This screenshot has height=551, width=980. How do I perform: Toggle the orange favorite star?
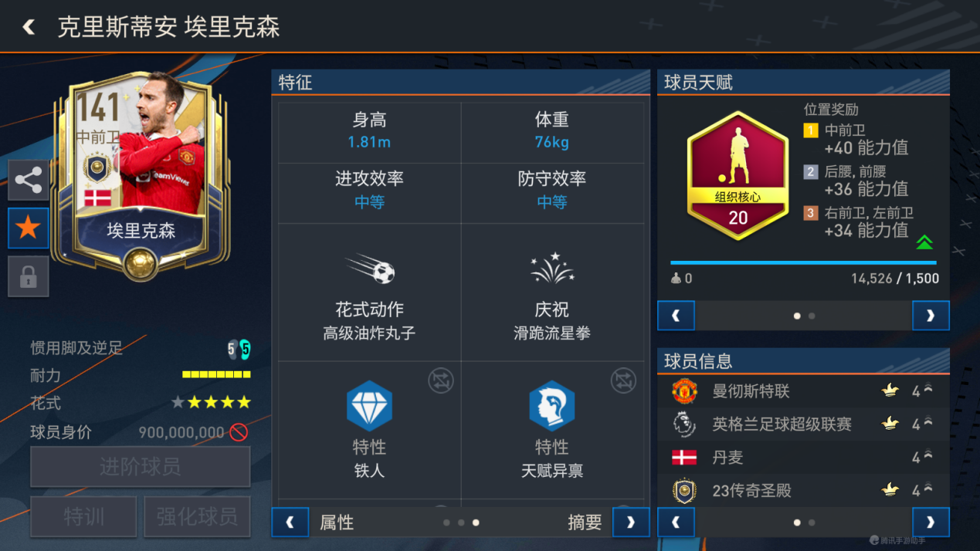click(29, 228)
